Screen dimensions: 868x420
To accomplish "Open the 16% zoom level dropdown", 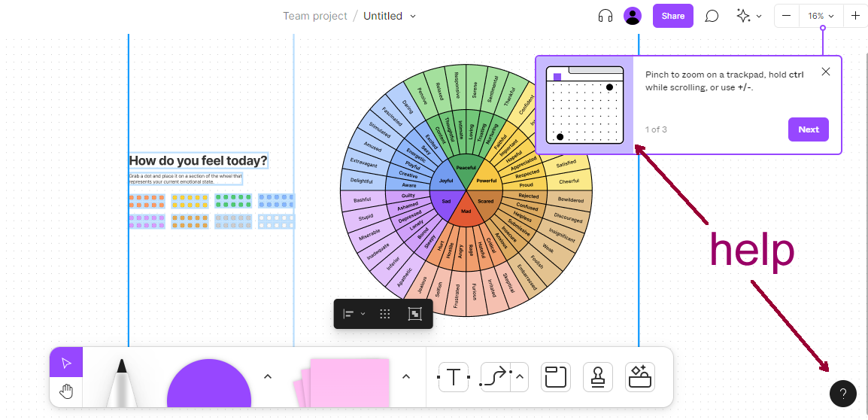I will tap(821, 16).
